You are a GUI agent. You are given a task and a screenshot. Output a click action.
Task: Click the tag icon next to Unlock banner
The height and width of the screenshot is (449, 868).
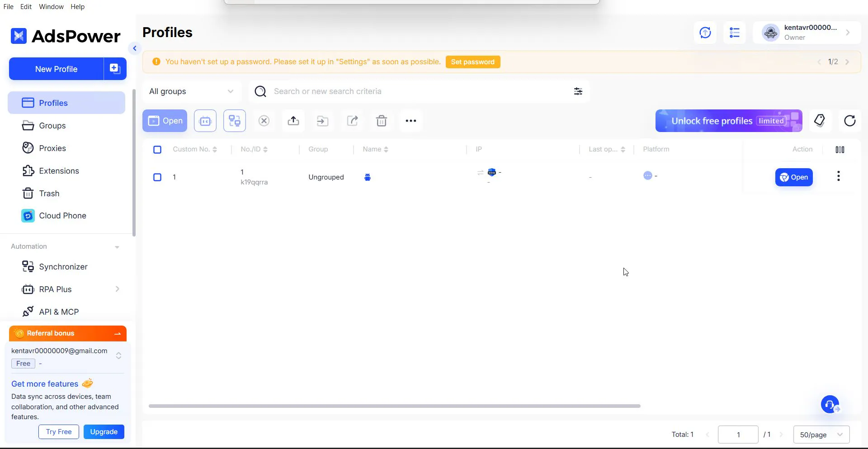point(820,121)
